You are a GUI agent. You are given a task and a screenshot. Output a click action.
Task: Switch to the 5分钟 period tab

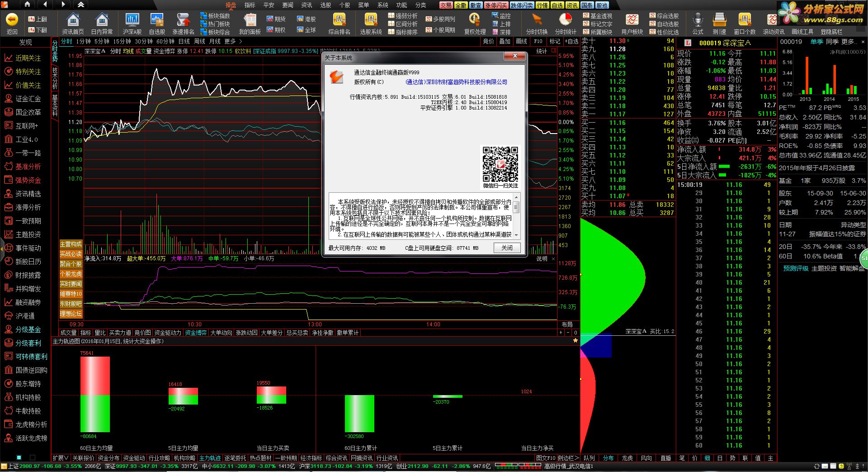pos(102,41)
